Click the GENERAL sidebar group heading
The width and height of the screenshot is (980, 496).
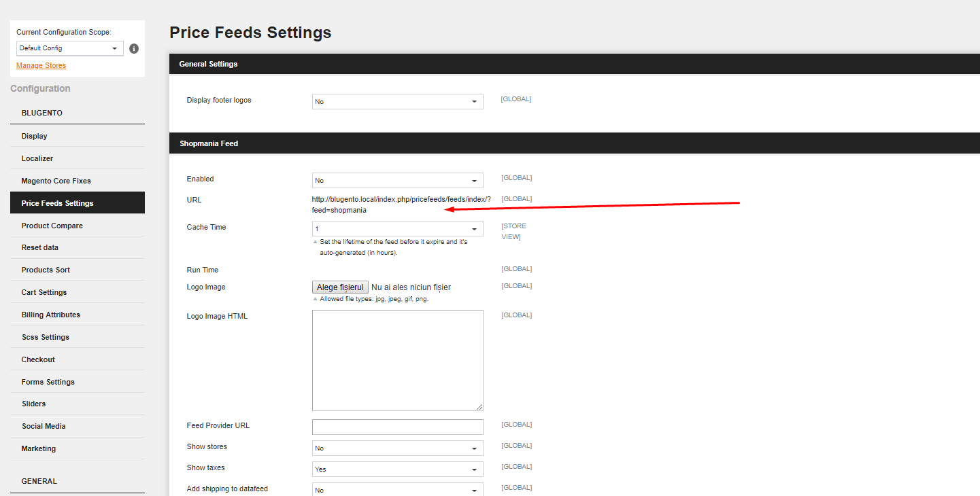[39, 481]
